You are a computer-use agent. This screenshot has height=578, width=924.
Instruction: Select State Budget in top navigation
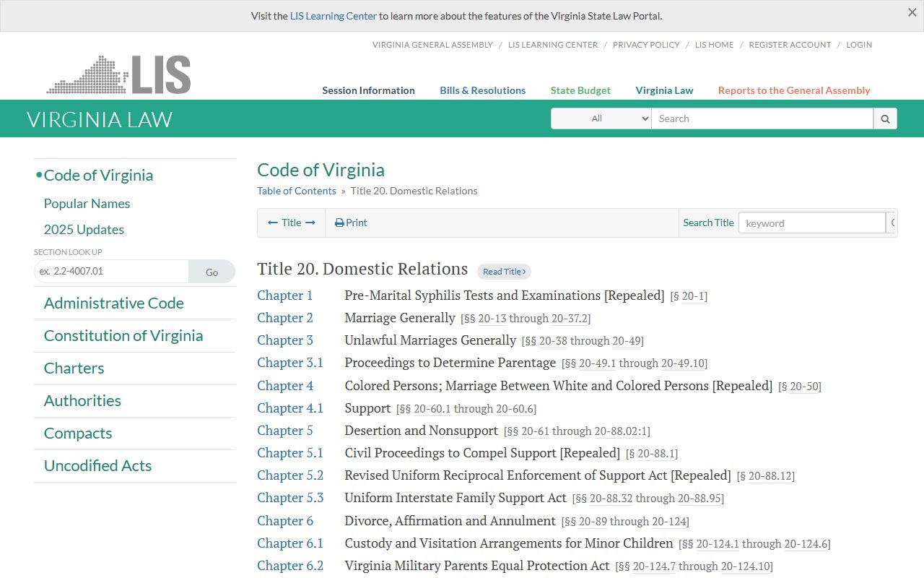580,90
